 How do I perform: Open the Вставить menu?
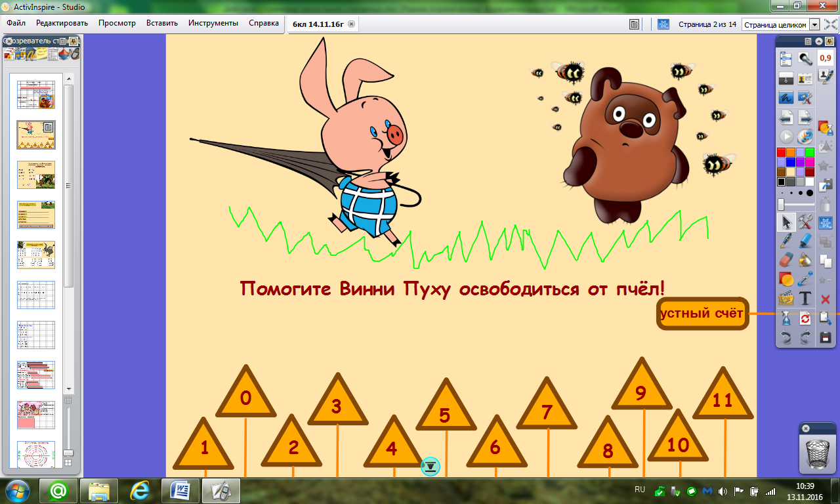click(x=162, y=23)
